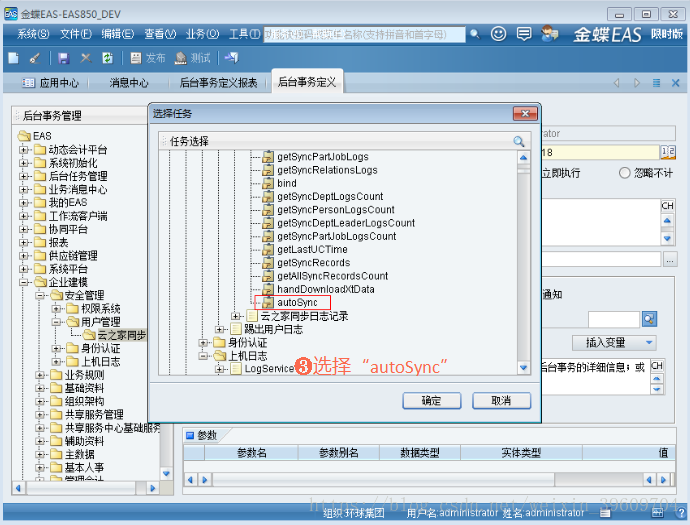Collapse the 企业建模 folder
Viewport: 690px width, 525px height.
[x=23, y=282]
